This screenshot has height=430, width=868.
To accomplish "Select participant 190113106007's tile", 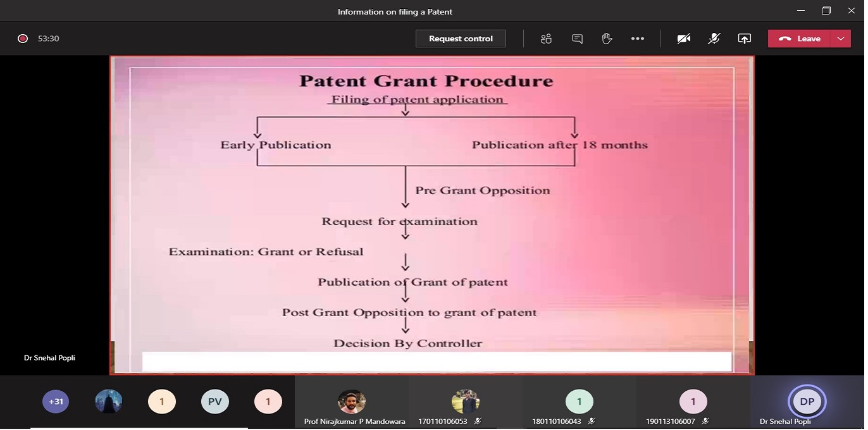I will (x=693, y=402).
